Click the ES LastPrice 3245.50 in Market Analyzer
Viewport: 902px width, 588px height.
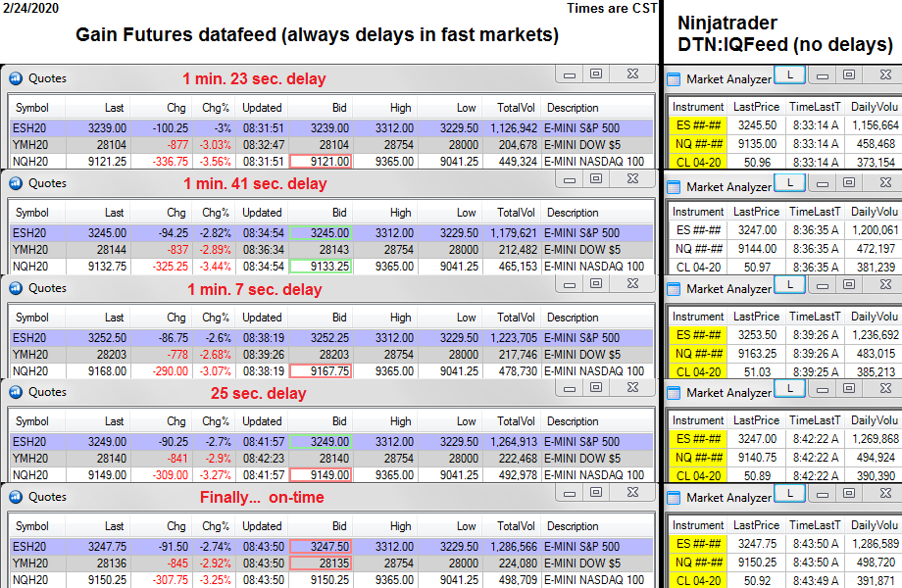(x=757, y=125)
